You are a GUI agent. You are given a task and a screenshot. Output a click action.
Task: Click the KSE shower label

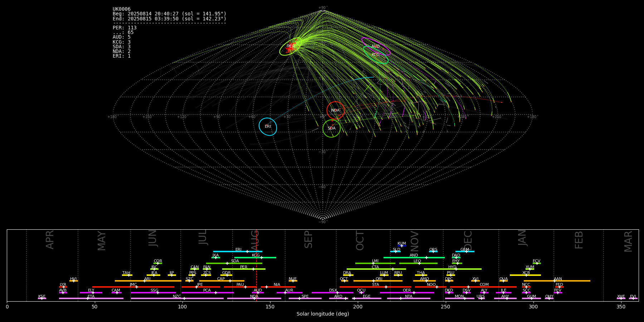[42, 297]
